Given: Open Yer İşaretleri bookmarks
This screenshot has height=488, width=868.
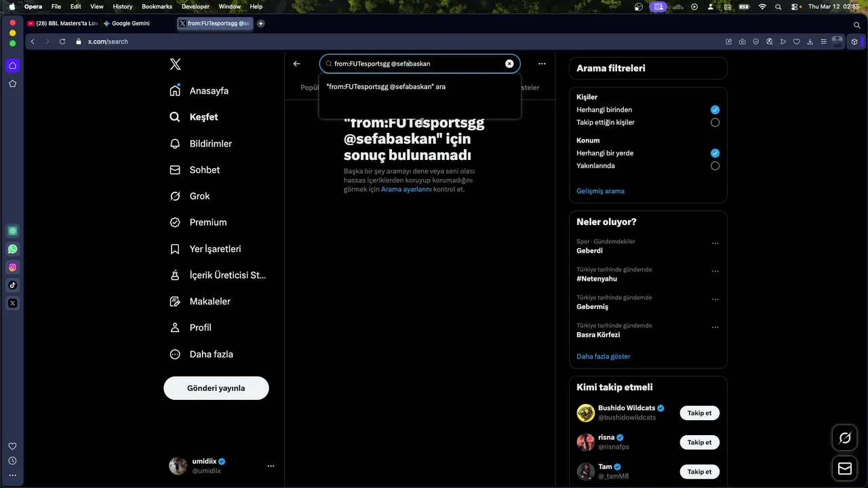Looking at the screenshot, I should [205, 249].
